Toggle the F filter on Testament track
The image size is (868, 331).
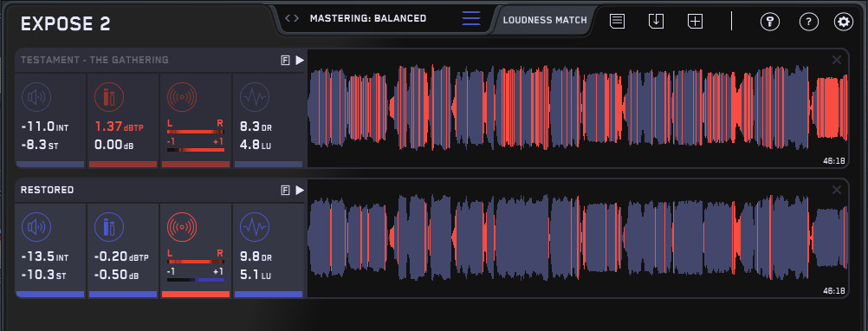point(285,61)
